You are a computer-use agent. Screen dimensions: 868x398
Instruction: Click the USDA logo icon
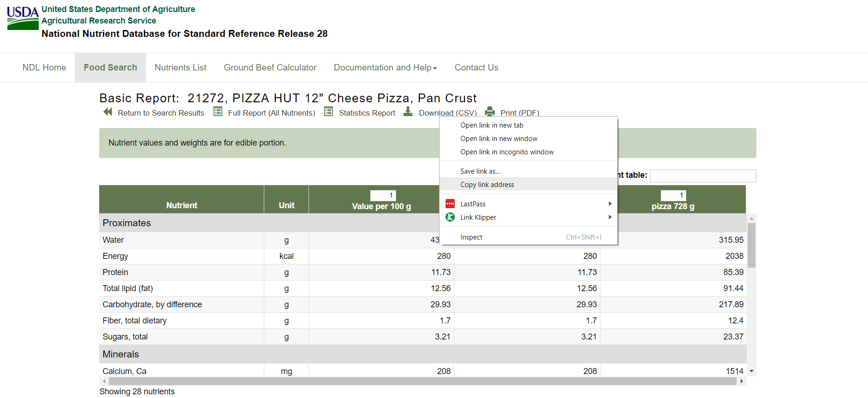[x=23, y=18]
